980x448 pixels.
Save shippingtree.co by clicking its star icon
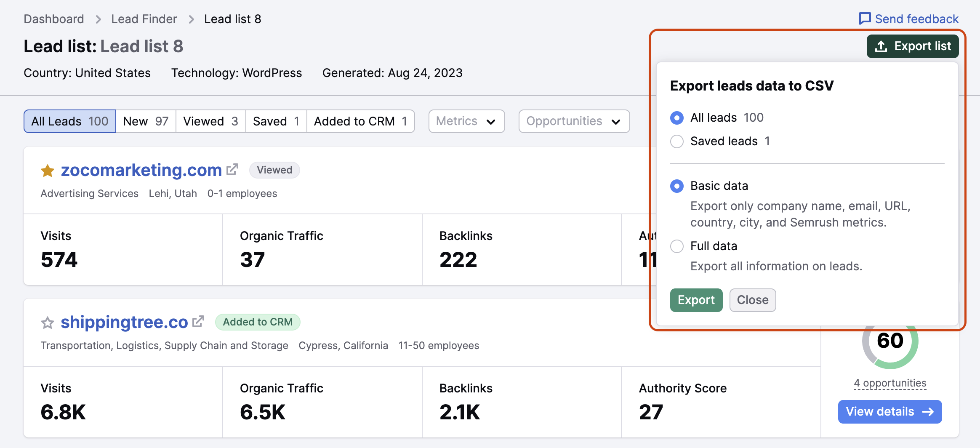tap(48, 322)
